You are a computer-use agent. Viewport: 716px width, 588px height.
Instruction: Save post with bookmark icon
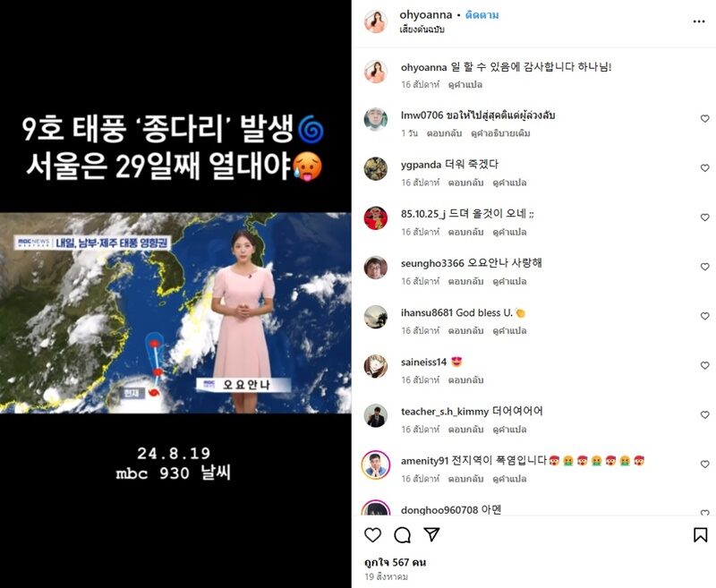click(x=700, y=534)
